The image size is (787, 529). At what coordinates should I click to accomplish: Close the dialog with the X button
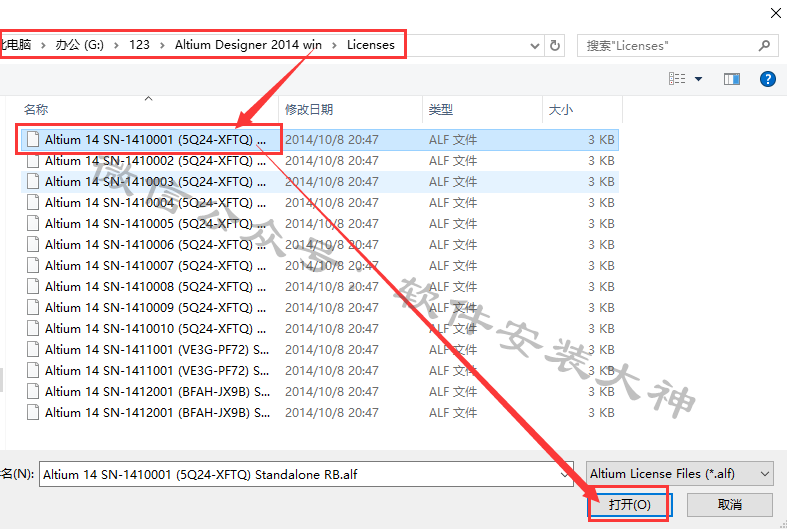776,13
